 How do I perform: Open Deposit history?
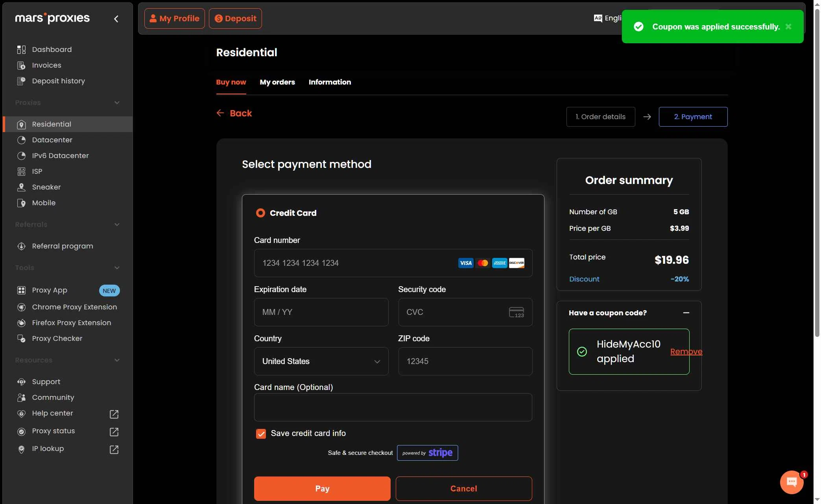[58, 81]
